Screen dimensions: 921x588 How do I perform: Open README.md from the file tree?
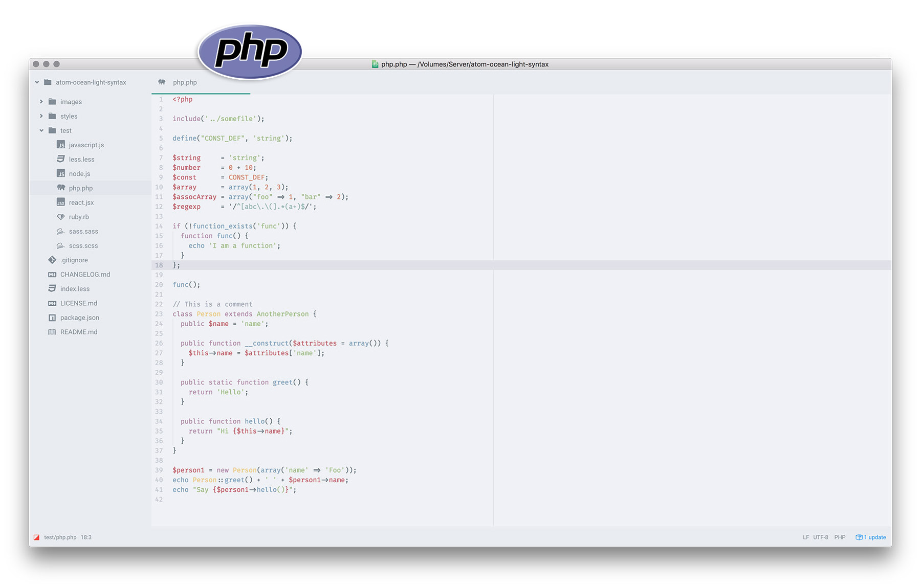click(x=79, y=332)
